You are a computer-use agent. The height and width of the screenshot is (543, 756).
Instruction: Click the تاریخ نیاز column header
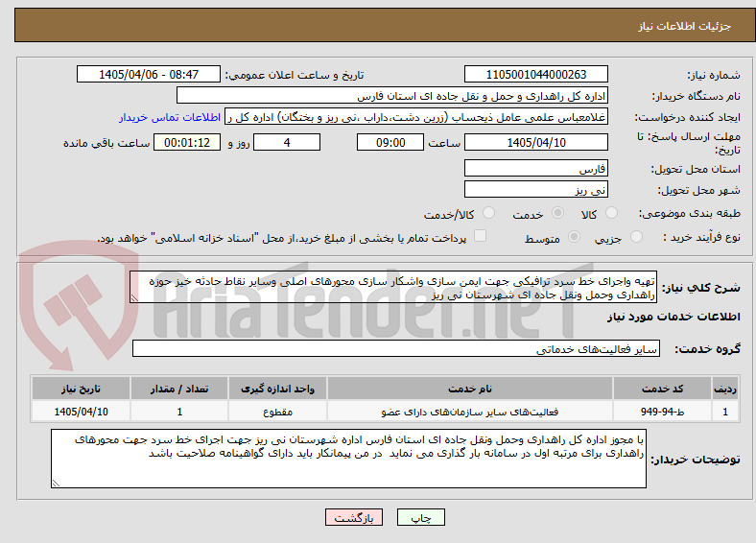pyautogui.click(x=81, y=389)
